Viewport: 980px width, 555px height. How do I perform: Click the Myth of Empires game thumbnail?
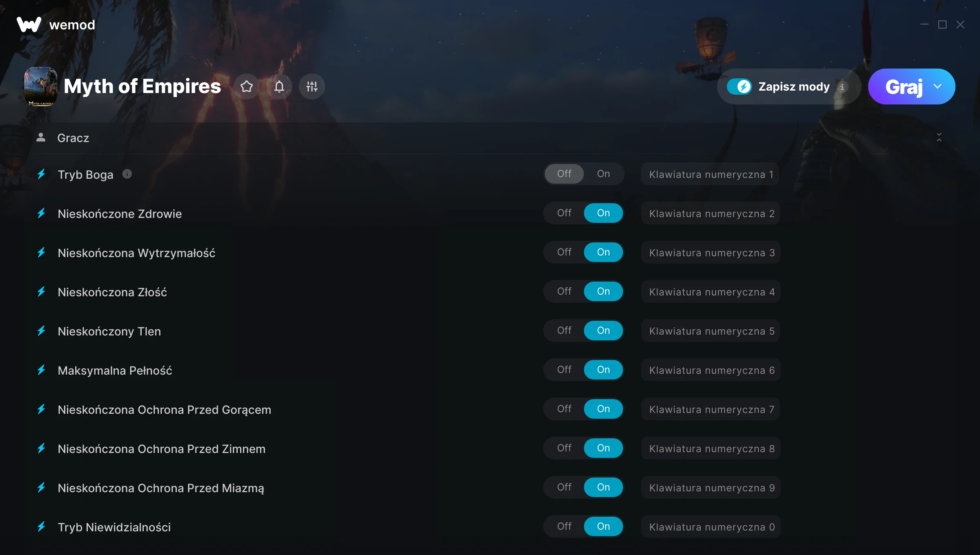coord(41,87)
